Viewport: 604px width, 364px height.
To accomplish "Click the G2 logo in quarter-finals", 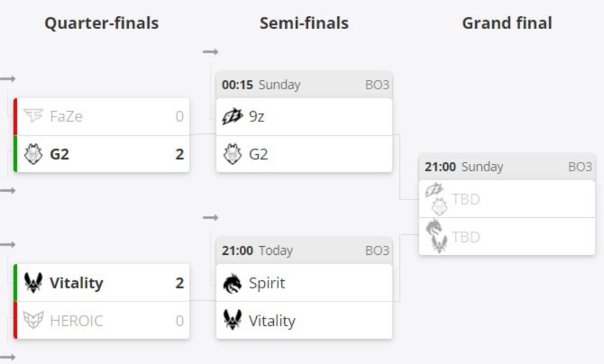I will [x=33, y=154].
